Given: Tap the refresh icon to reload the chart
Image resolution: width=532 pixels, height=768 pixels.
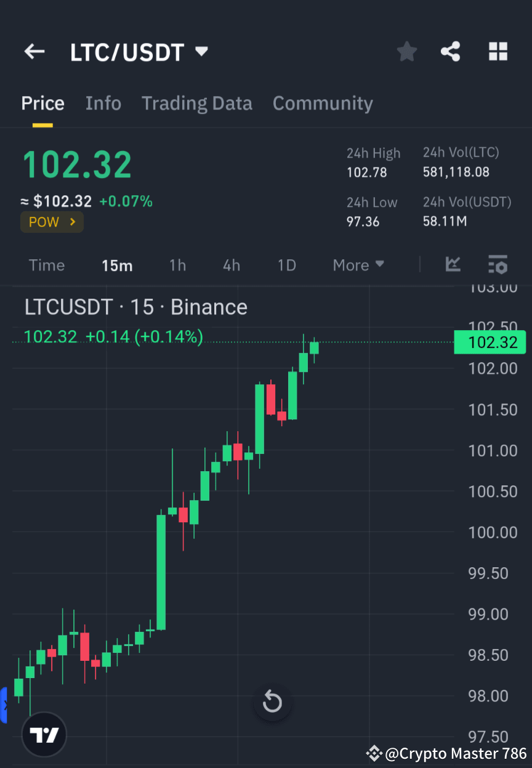Looking at the screenshot, I should (x=272, y=701).
